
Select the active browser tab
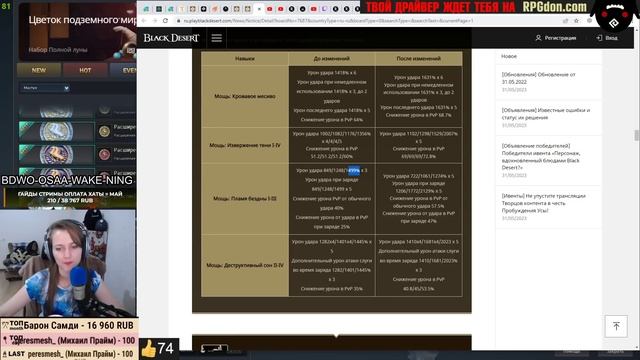(259, 9)
